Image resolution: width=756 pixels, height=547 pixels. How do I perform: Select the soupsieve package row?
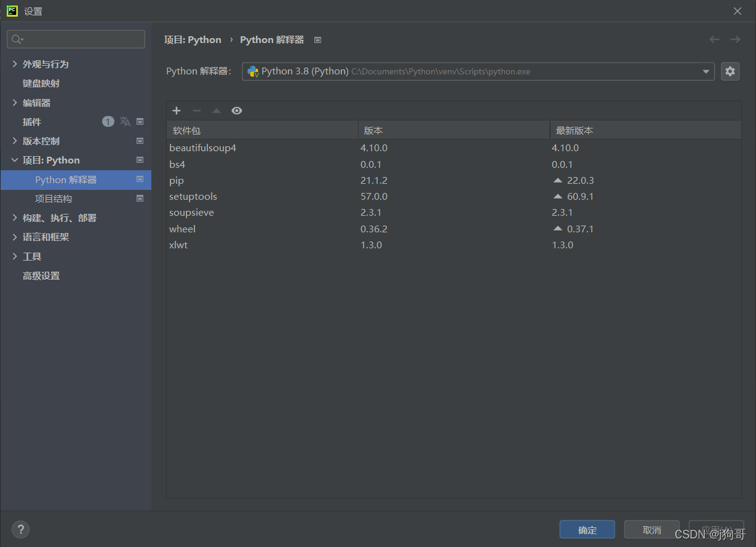(454, 212)
